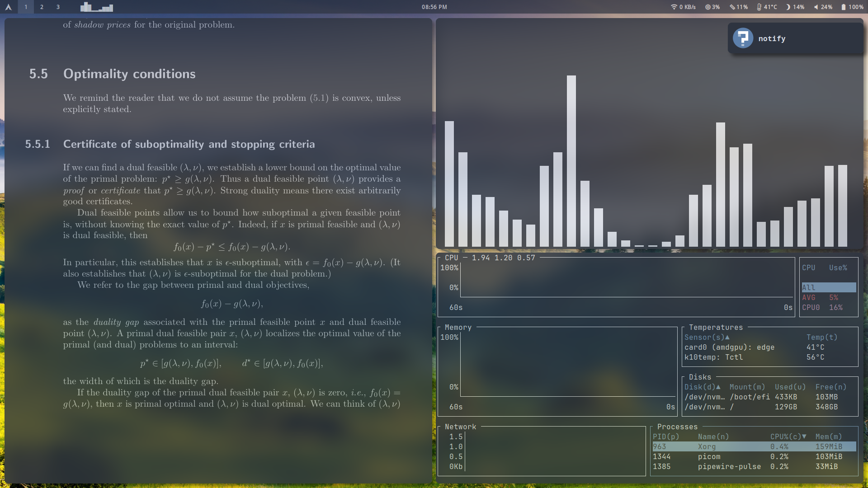Sort processes by the CPU%(c) column
The image size is (868, 488).
coord(788,436)
